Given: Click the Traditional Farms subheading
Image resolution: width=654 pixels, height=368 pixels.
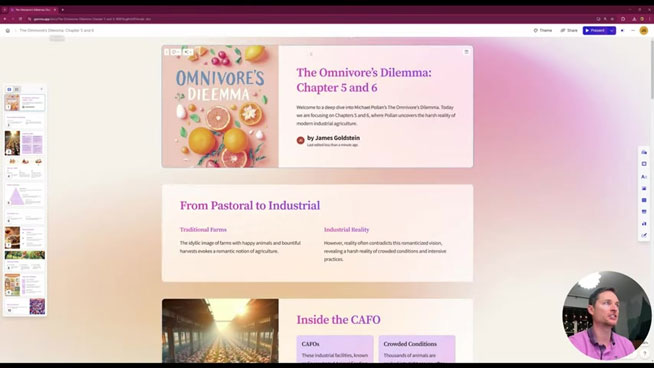Looking at the screenshot, I should [203, 229].
